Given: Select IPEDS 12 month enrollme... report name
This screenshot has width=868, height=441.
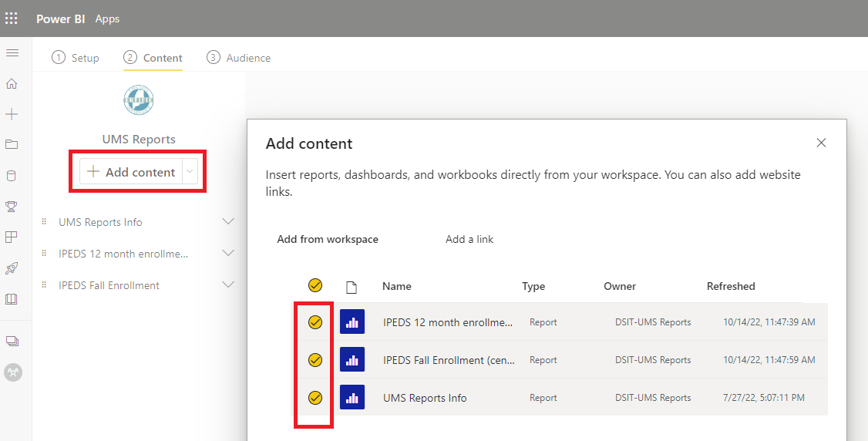Looking at the screenshot, I should click(448, 322).
